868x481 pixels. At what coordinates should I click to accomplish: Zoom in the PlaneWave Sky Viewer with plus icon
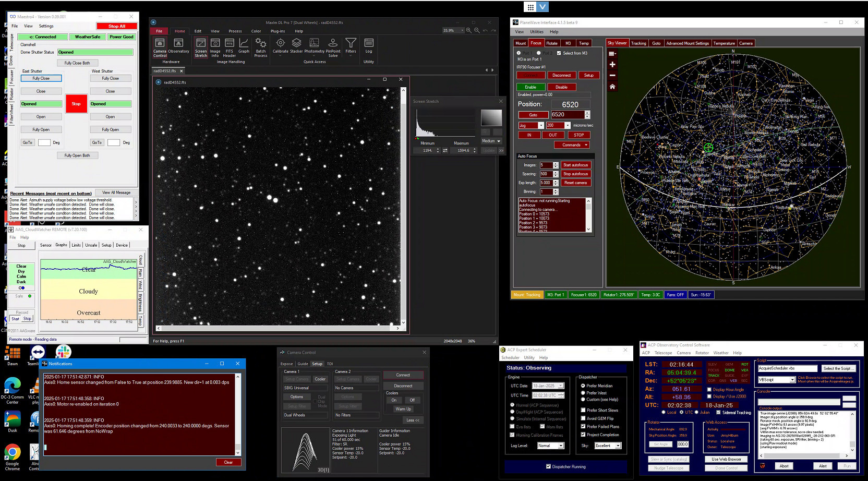[x=612, y=65]
